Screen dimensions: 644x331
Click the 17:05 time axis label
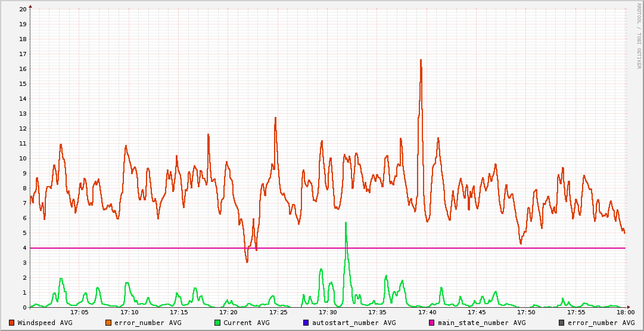click(x=80, y=312)
